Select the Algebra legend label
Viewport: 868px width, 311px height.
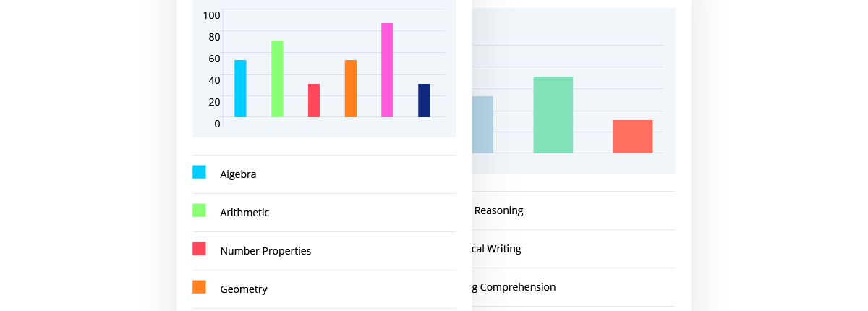pos(238,174)
